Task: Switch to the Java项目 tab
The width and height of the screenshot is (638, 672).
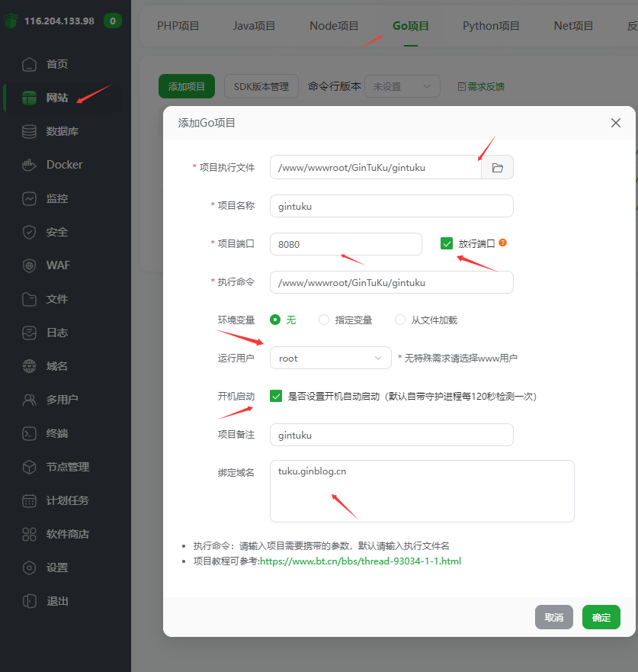Action: point(254,26)
